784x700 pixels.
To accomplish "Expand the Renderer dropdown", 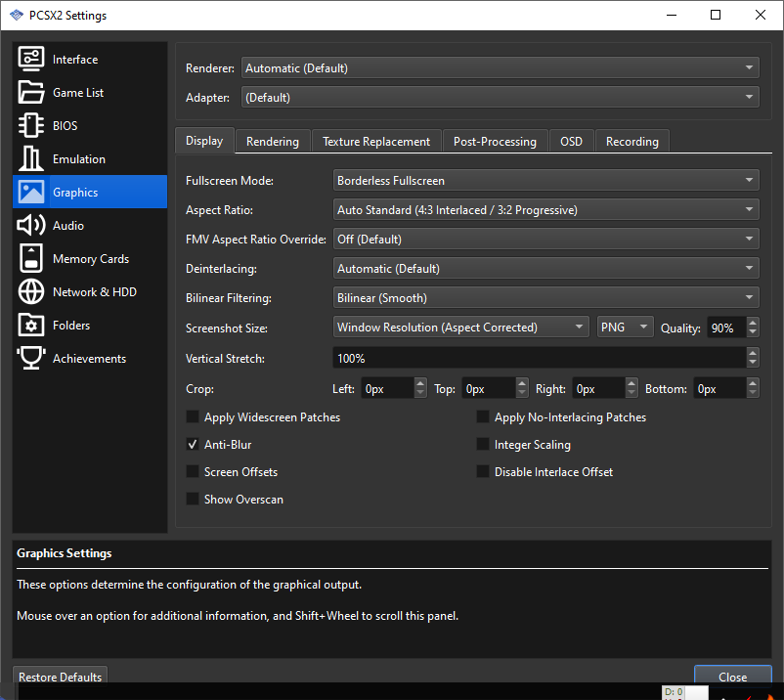I will [500, 68].
